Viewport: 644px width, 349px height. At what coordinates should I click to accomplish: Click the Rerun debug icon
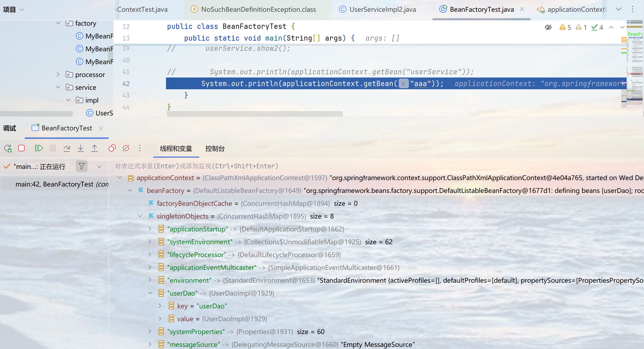pos(8,148)
